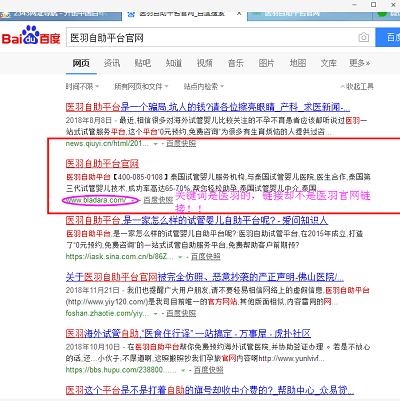Click the blue 百度 search button
The width and height of the screenshot is (400, 401).
point(388,37)
